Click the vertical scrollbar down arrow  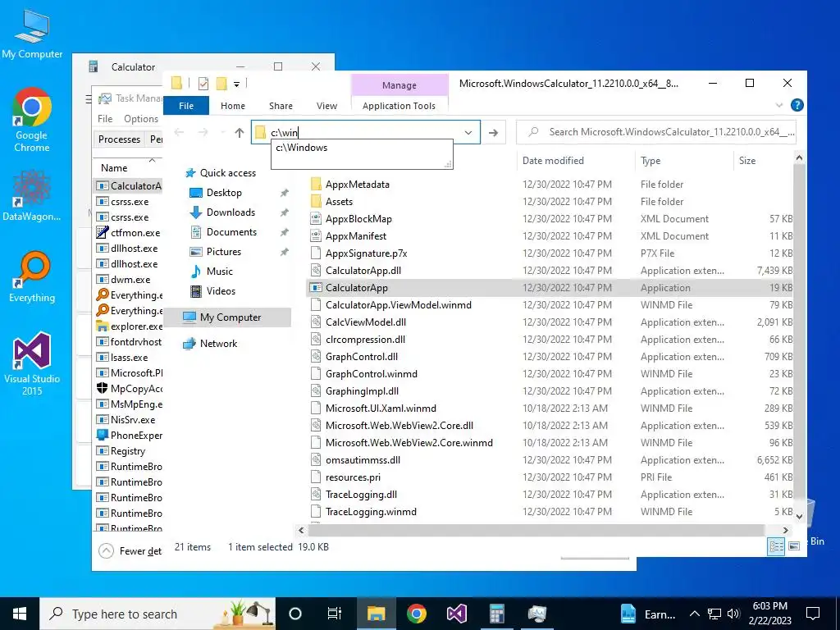click(x=799, y=517)
